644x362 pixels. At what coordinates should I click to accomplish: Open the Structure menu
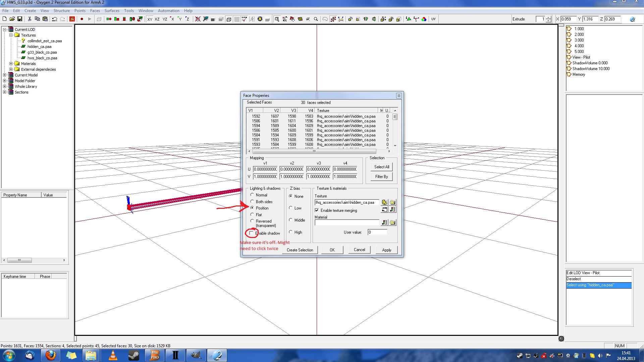pos(62,11)
